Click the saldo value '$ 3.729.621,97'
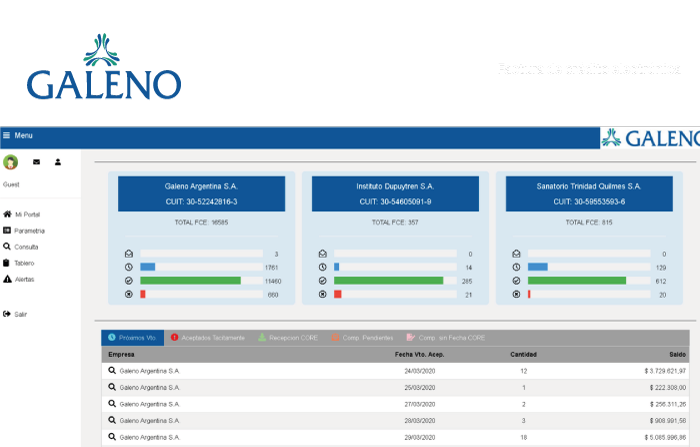Image resolution: width=700 pixels, height=447 pixels. [665, 371]
